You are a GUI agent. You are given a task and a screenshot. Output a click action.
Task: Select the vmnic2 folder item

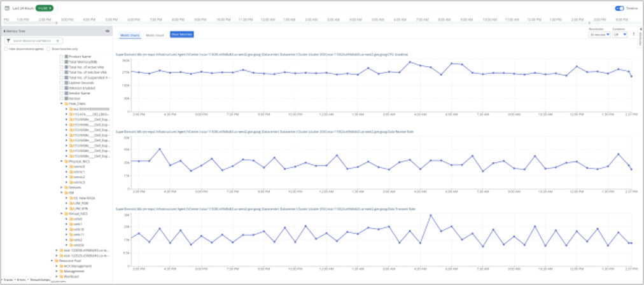[77, 177]
